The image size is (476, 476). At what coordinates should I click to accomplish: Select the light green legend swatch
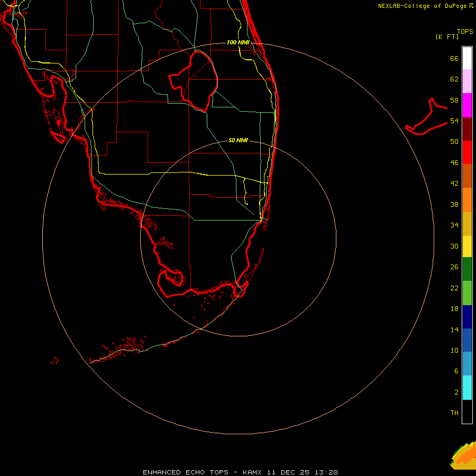[x=467, y=293]
